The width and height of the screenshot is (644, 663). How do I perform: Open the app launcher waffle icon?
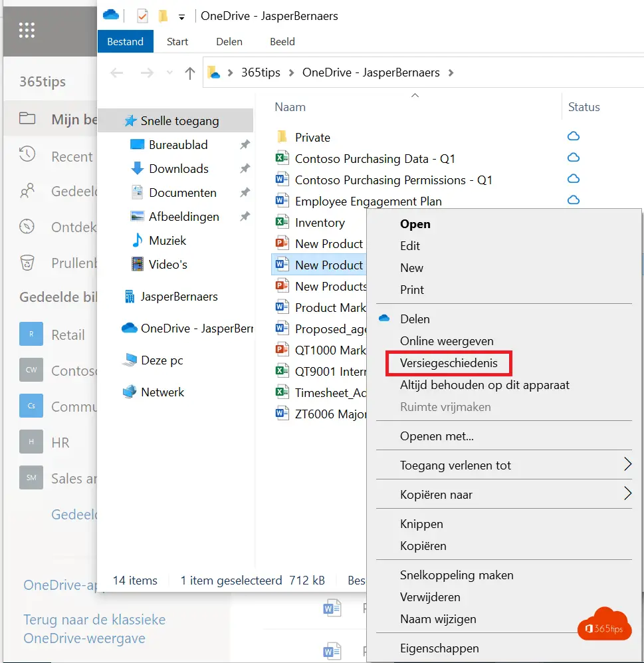[27, 30]
